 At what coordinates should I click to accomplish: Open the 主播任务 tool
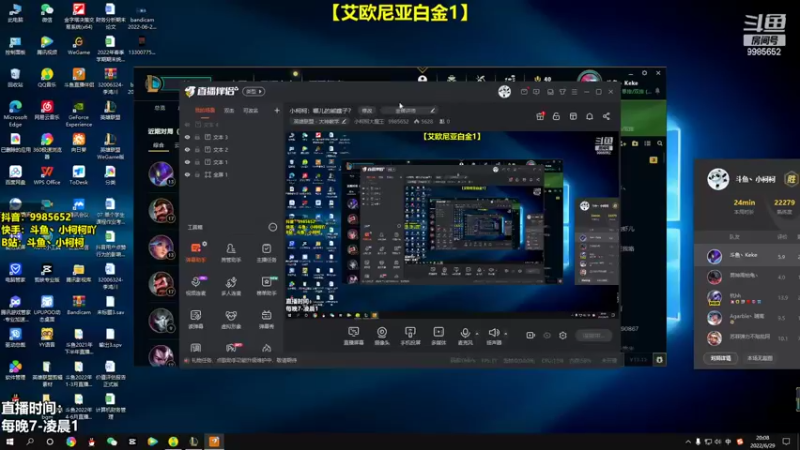pyautogui.click(x=266, y=252)
